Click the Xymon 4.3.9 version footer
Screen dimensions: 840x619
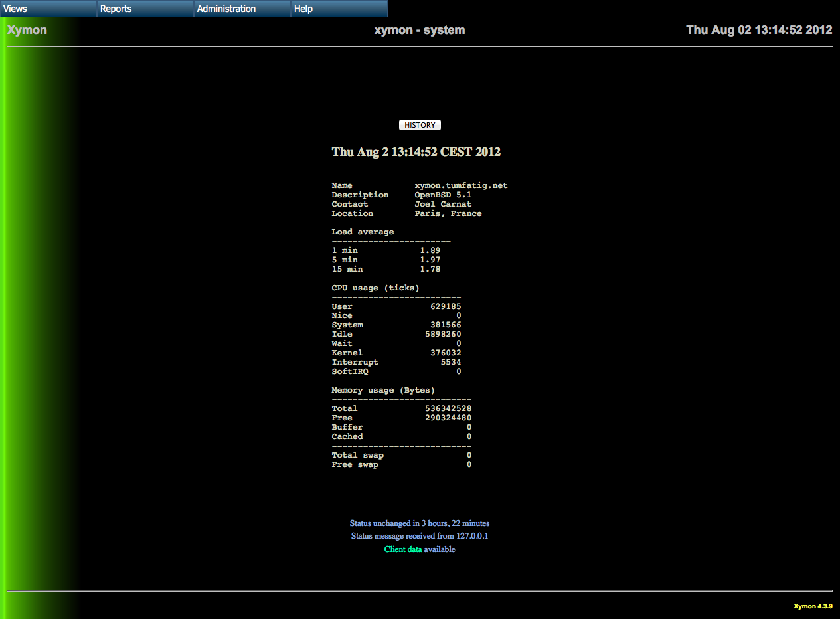click(x=813, y=606)
